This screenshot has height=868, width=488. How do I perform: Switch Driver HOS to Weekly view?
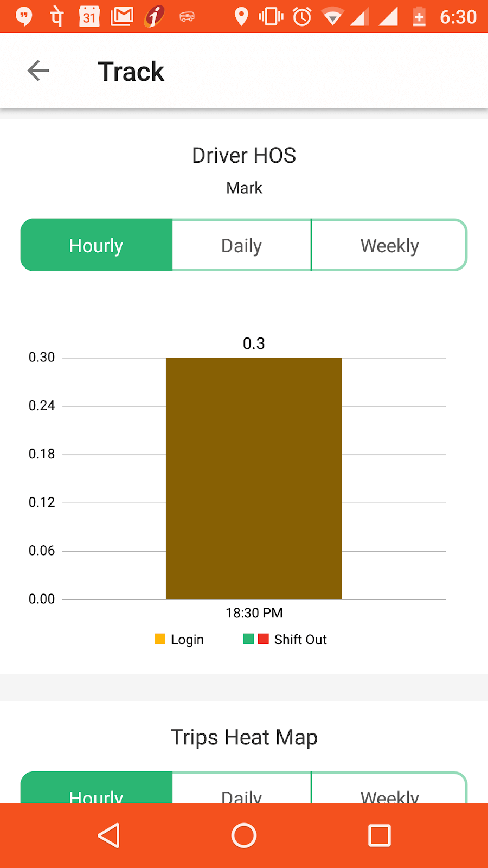[x=389, y=245]
